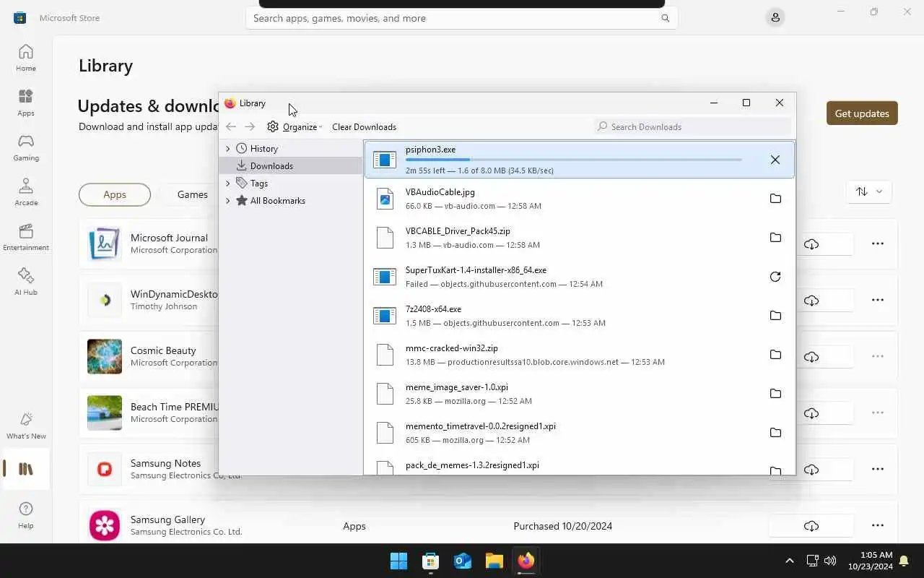Open more options for Samsung Gallery

(x=878, y=525)
